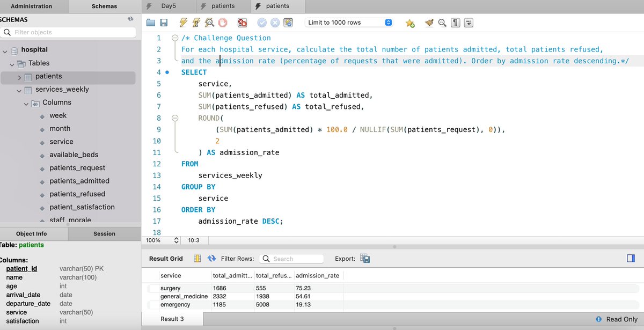The width and height of the screenshot is (644, 330).
Task: Toggle continue-on-error script execution icon
Action: [242, 23]
